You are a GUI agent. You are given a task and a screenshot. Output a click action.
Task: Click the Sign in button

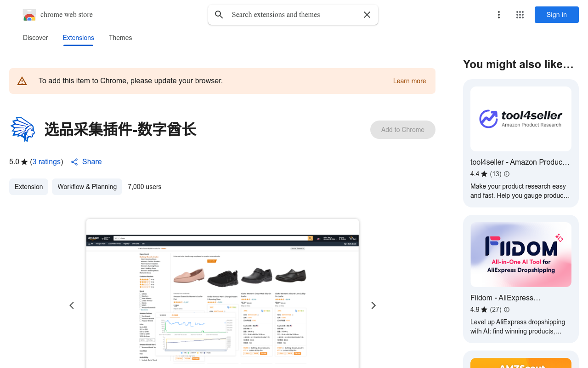click(x=557, y=15)
